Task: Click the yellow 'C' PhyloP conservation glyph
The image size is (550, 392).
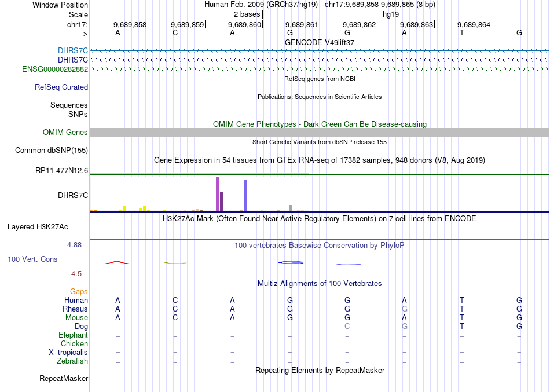Action: click(175, 262)
